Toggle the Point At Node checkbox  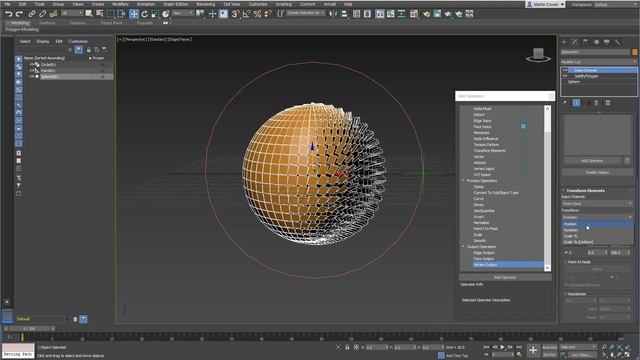pyautogui.click(x=566, y=262)
